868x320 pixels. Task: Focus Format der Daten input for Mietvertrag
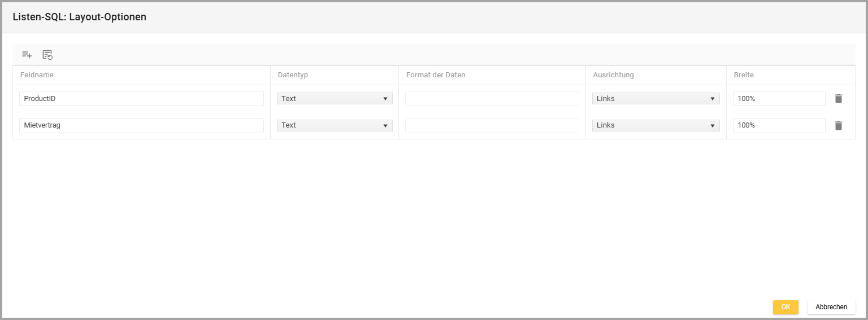coord(492,125)
